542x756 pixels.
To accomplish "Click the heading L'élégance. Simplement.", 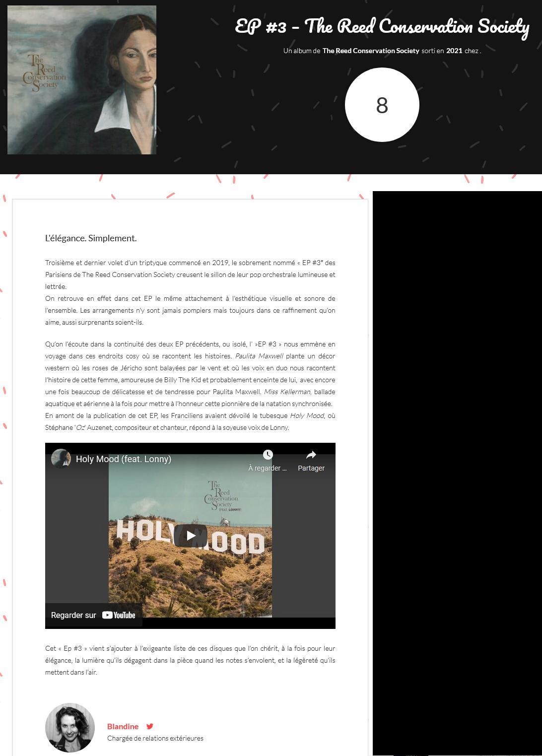I will coord(91,238).
